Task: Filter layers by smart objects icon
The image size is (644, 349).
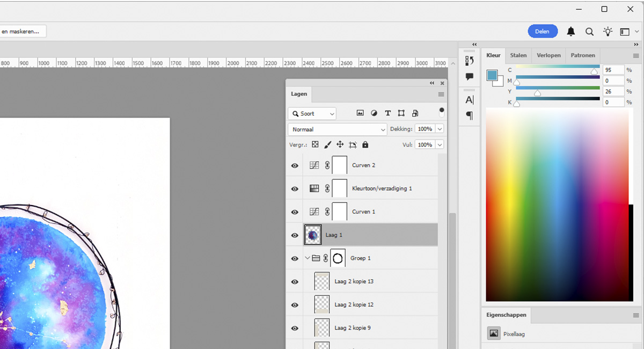Action: pyautogui.click(x=415, y=113)
